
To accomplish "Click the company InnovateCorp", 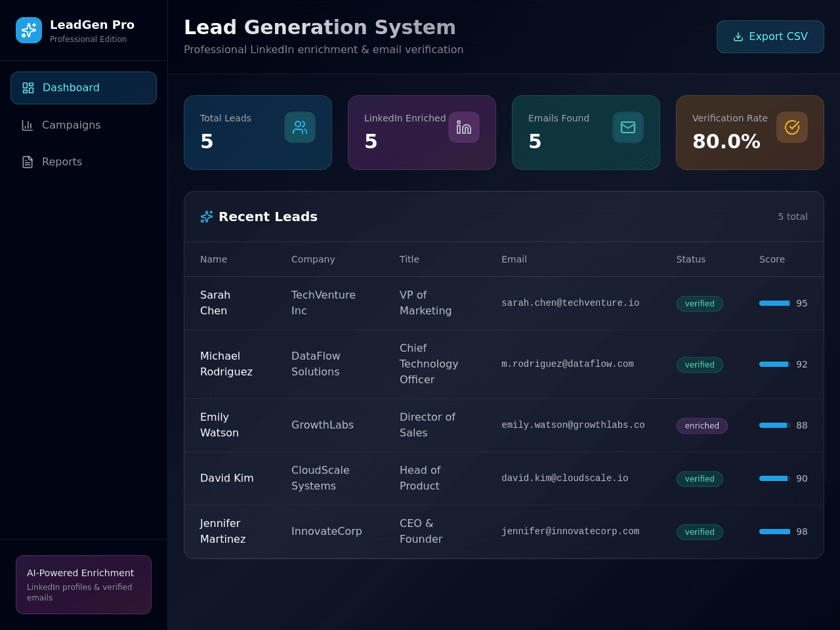I will tap(327, 532).
